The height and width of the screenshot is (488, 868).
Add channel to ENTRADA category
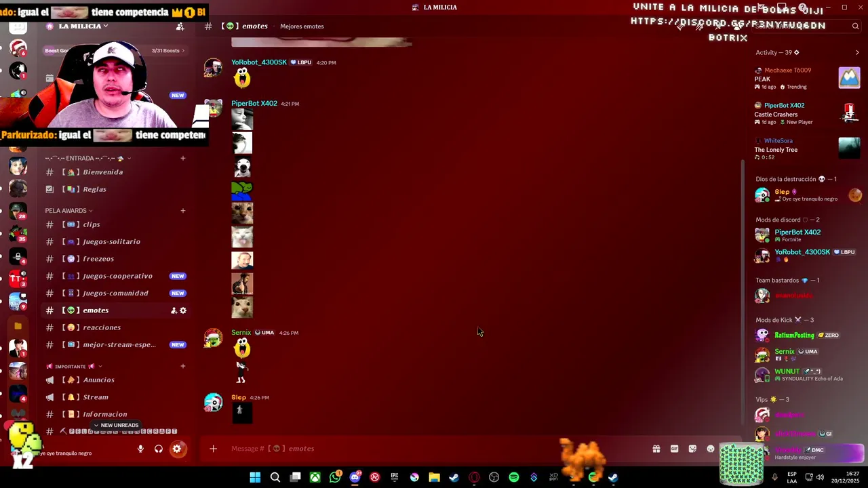(183, 158)
